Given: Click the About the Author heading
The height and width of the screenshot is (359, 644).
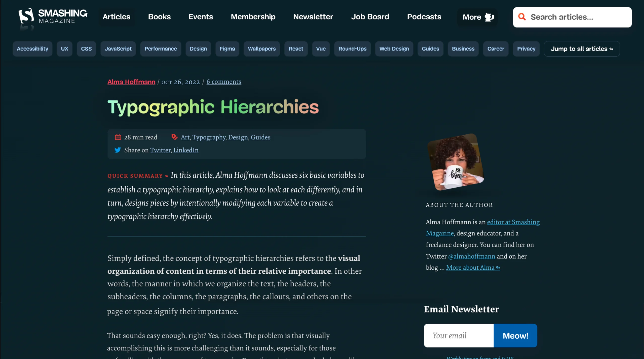Looking at the screenshot, I should point(459,205).
